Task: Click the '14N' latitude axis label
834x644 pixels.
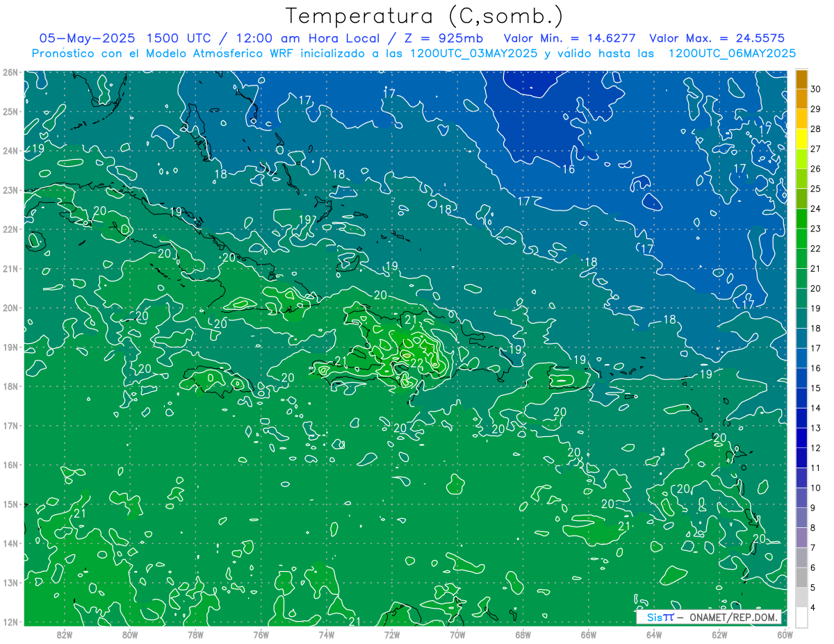Action: (x=10, y=543)
